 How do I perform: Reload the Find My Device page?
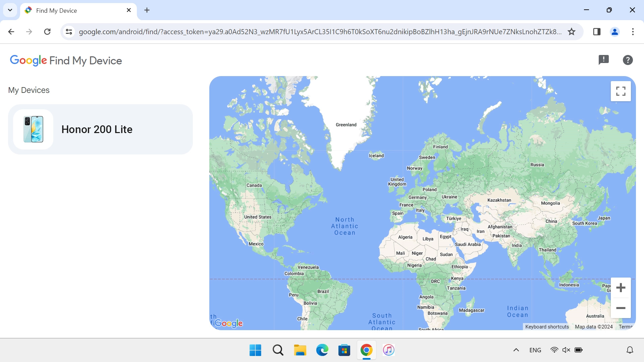coord(47,32)
